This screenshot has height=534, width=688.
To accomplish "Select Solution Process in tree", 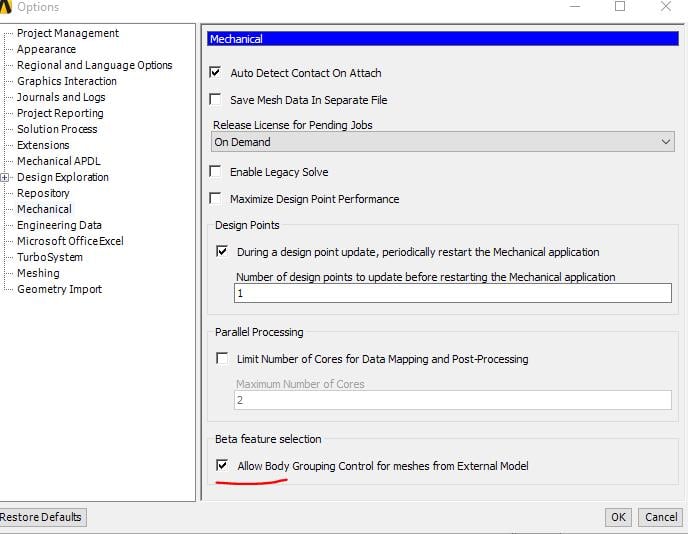I will pos(57,129).
